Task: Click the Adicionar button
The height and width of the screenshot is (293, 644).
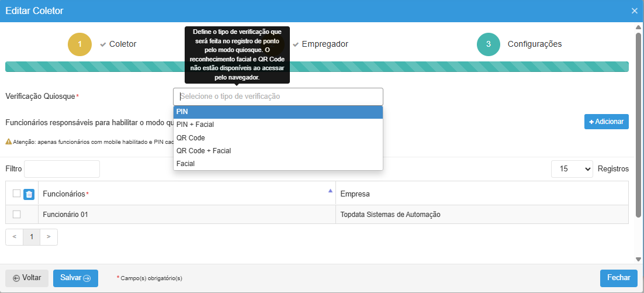Action: 606,122
